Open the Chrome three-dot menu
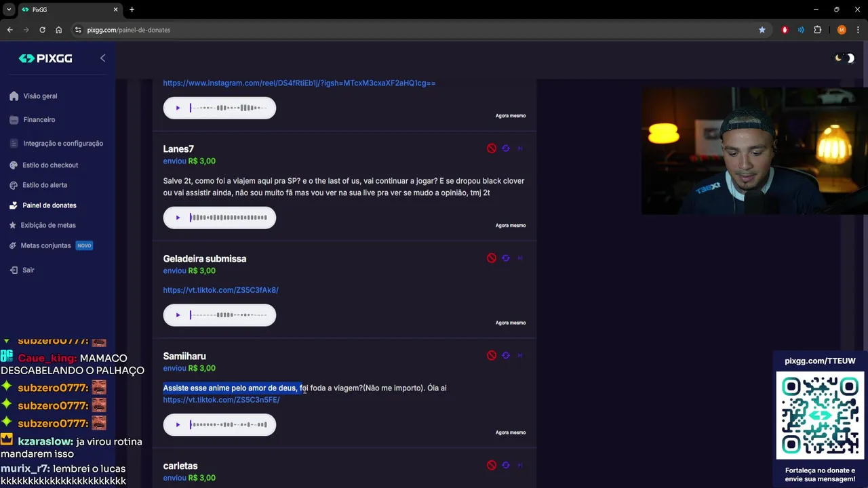This screenshot has width=868, height=488. (x=858, y=30)
